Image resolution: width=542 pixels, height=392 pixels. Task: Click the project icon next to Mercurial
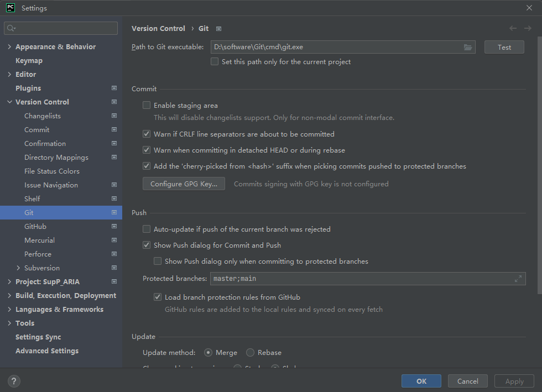pyautogui.click(x=114, y=241)
